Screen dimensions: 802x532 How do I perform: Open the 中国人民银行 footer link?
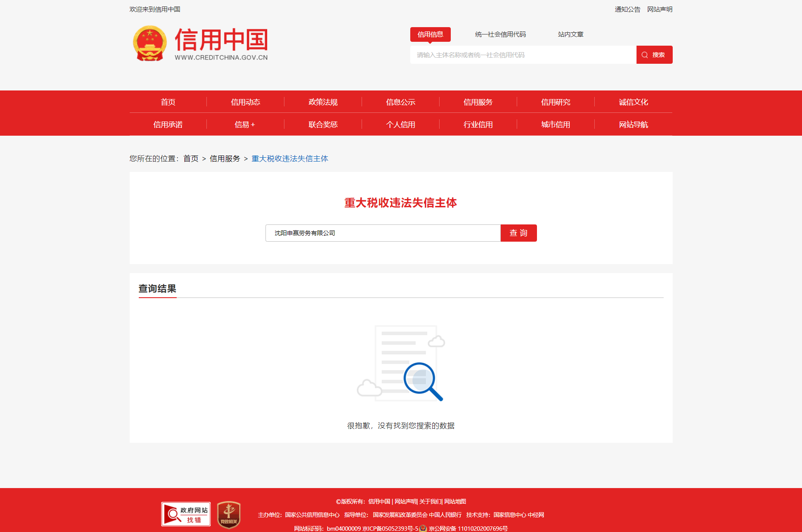click(445, 515)
